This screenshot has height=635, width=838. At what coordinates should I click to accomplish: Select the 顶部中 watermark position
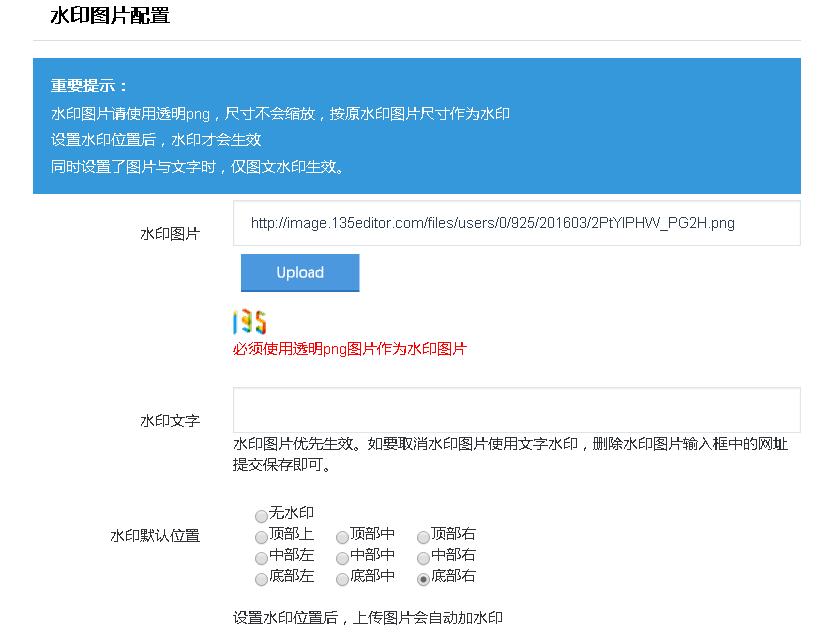(x=341, y=535)
